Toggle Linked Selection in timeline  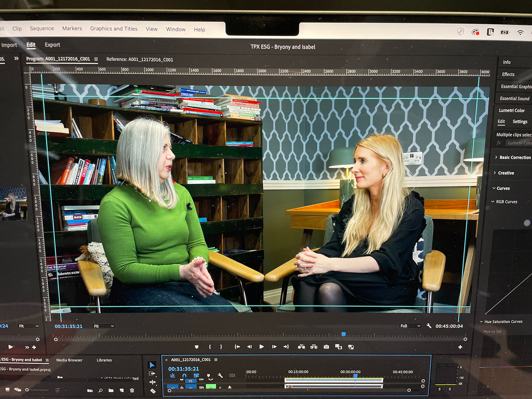pos(196,376)
